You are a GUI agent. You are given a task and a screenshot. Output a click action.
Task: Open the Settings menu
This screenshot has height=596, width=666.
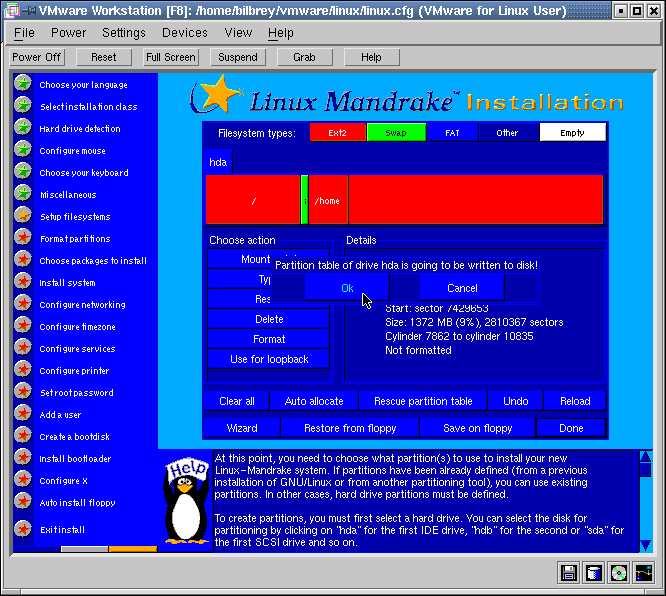124,33
